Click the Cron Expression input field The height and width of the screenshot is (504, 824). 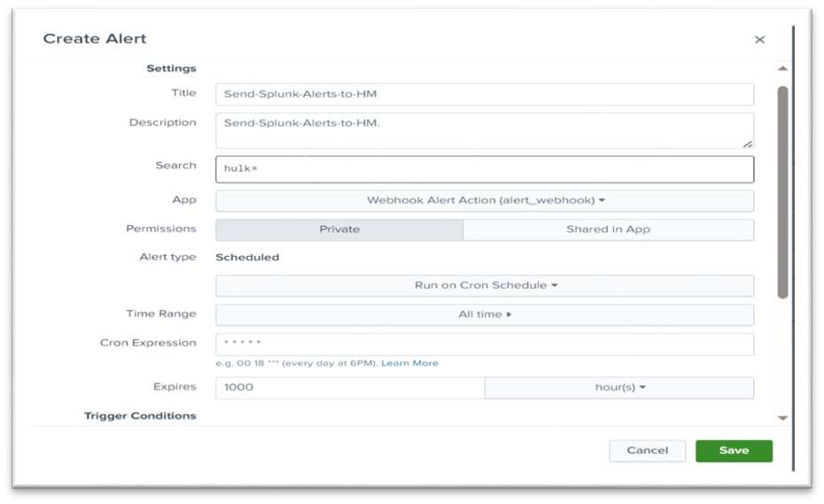[x=485, y=344]
